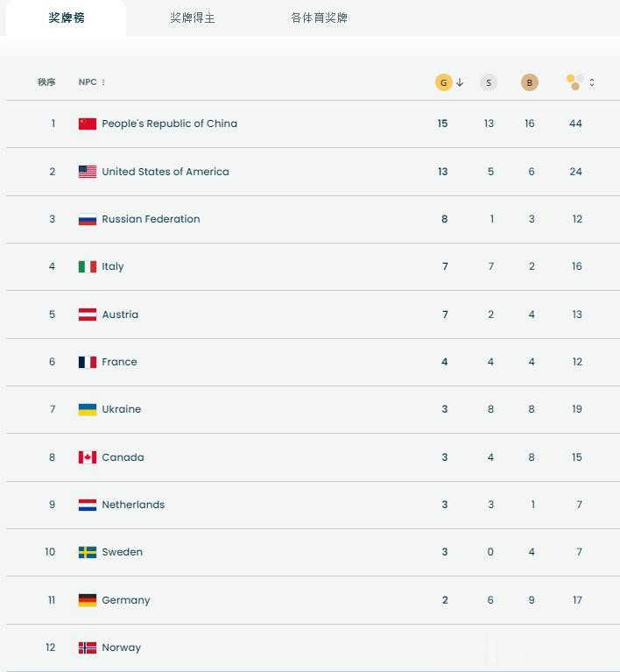Click the silver medal column icon

pos(489,82)
